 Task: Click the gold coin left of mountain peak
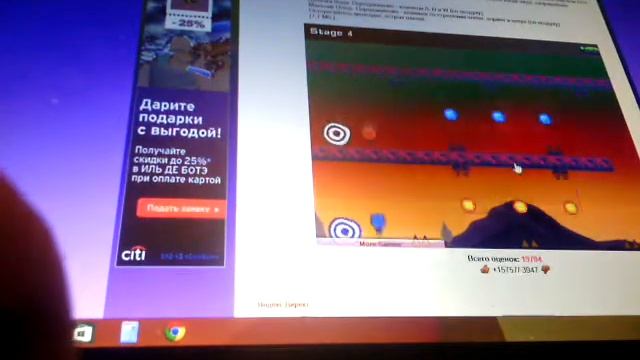[468, 204]
